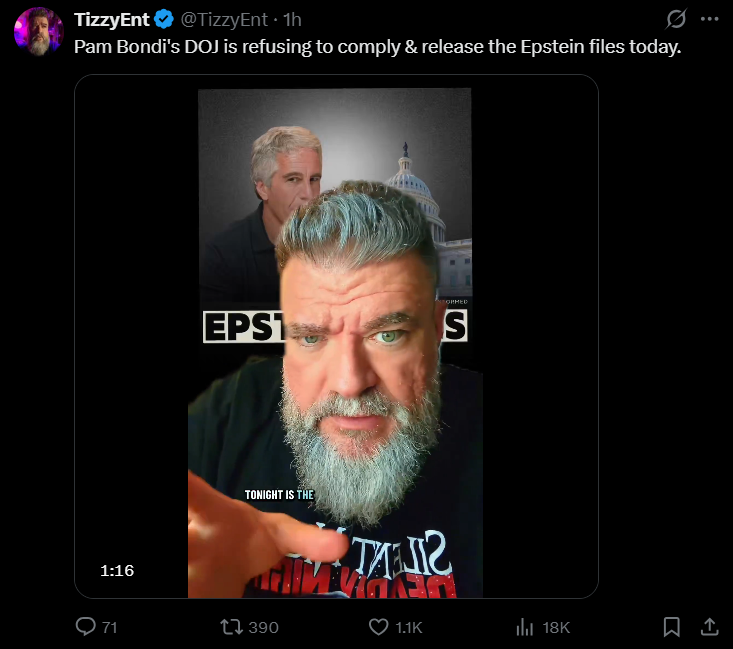
Task: Open the @TizzyEnt handle link
Action: (224, 20)
